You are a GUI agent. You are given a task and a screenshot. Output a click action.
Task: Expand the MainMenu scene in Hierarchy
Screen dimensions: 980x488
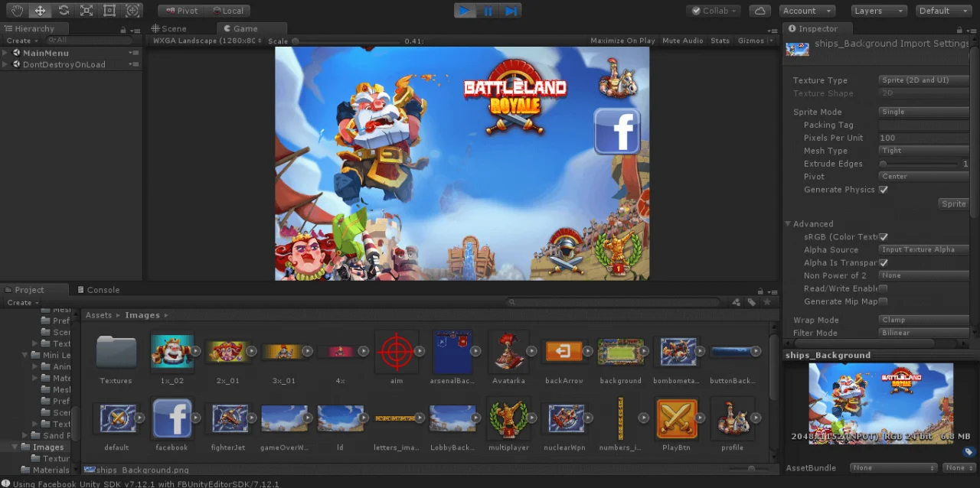pyautogui.click(x=5, y=53)
